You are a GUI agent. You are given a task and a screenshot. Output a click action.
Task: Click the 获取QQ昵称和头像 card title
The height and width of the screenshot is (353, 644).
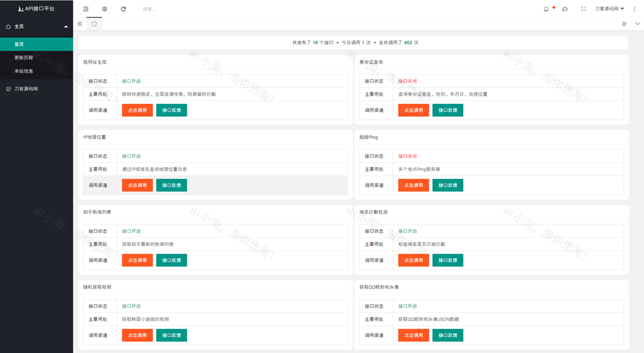point(379,287)
